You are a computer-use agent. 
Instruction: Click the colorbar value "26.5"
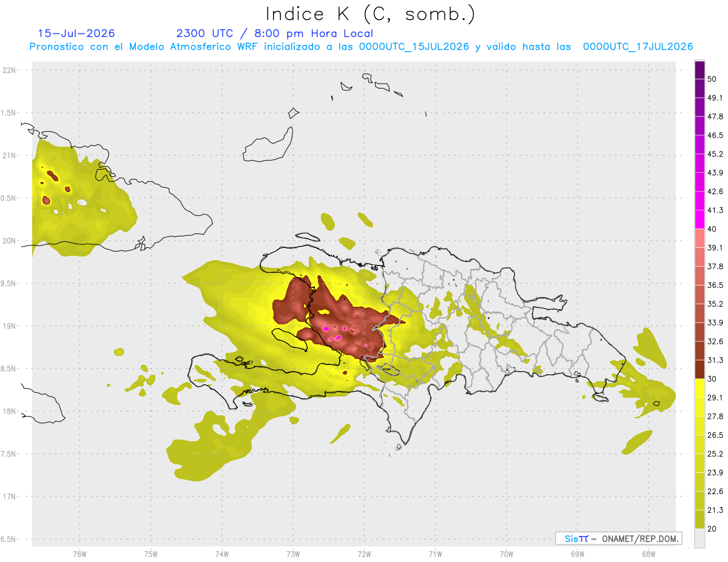coord(715,435)
